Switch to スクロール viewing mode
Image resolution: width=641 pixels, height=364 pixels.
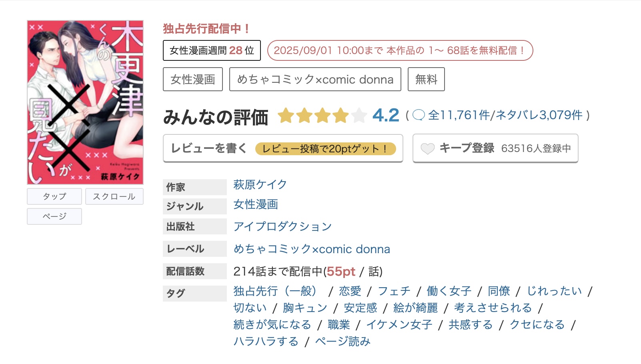(114, 196)
